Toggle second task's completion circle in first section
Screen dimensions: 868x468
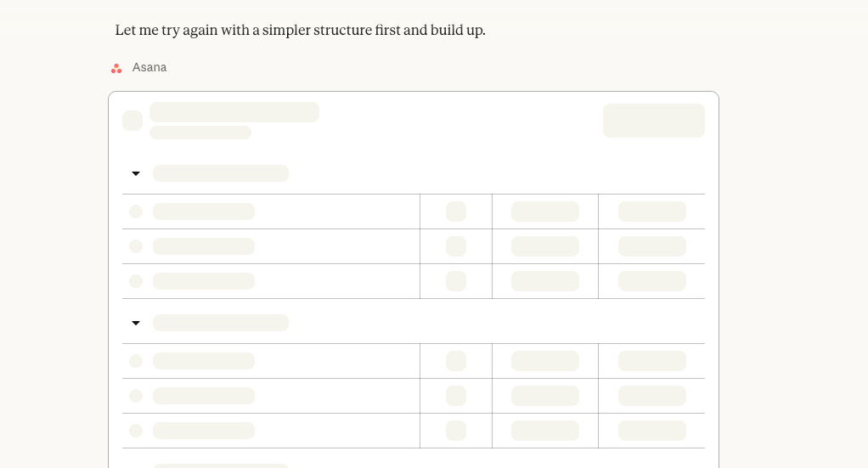click(x=136, y=246)
